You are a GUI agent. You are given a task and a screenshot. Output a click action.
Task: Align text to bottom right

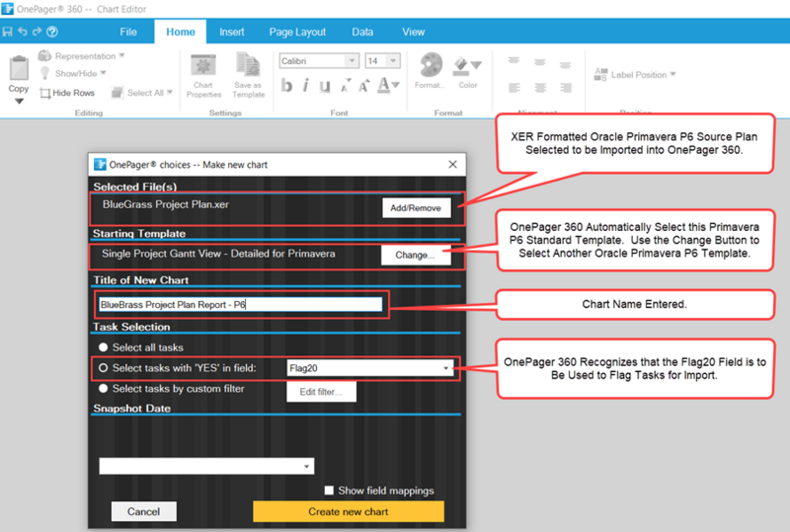(x=566, y=88)
